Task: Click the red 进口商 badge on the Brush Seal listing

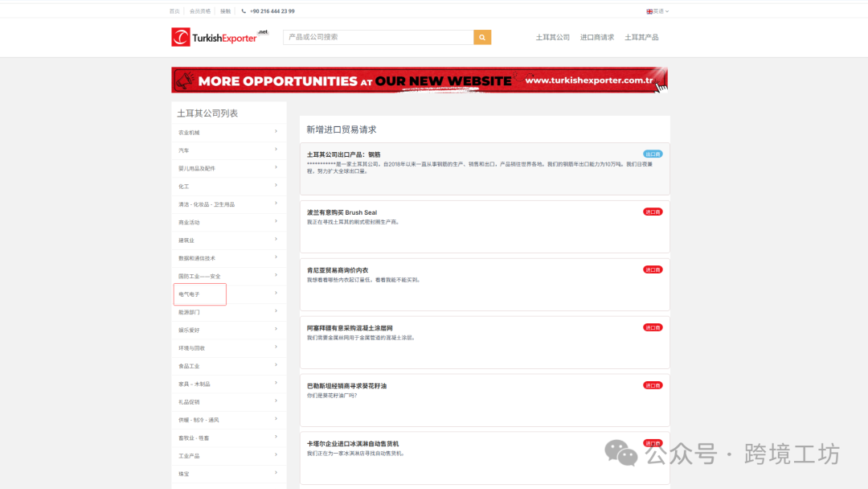Action: tap(653, 212)
